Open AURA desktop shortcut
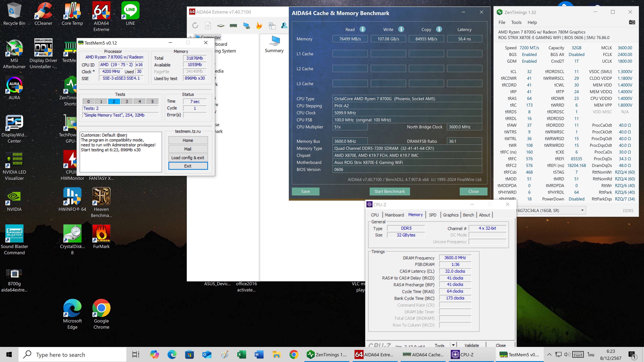The image size is (644, 362). (14, 88)
